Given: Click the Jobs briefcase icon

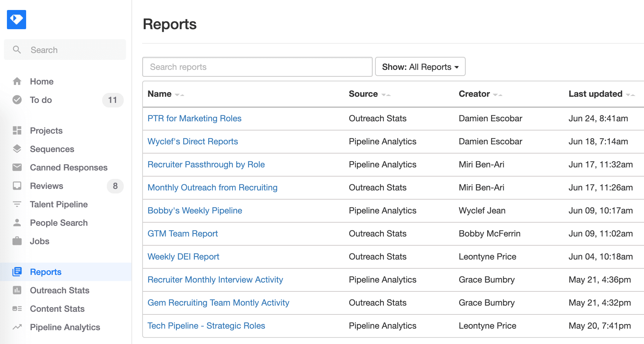Looking at the screenshot, I should 17,241.
